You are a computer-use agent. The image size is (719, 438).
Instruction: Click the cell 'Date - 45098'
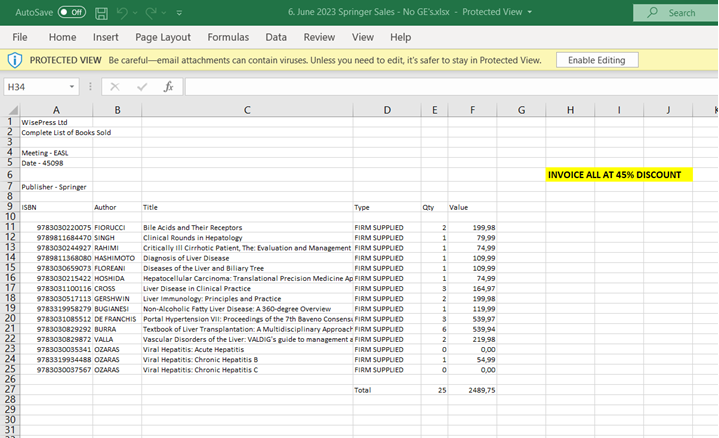[56, 163]
